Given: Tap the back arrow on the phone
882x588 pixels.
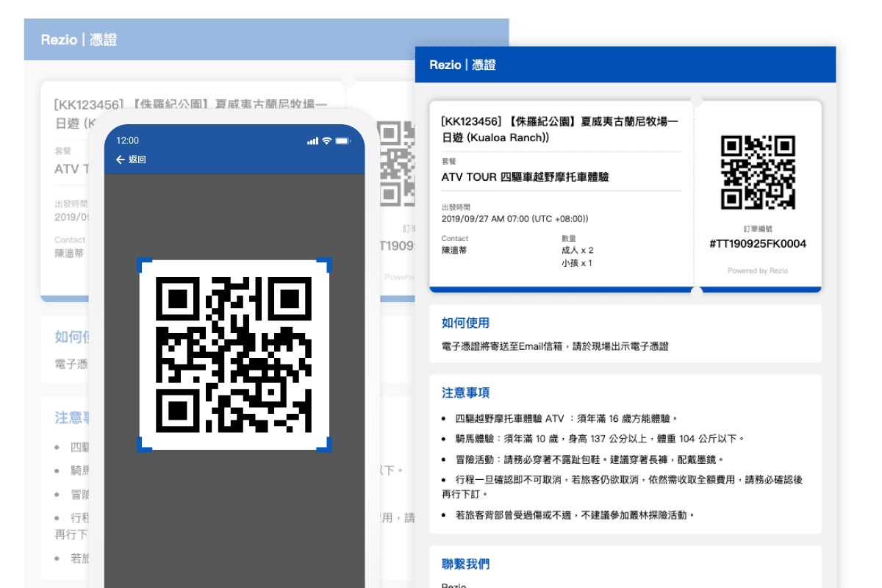Looking at the screenshot, I should coord(121,159).
